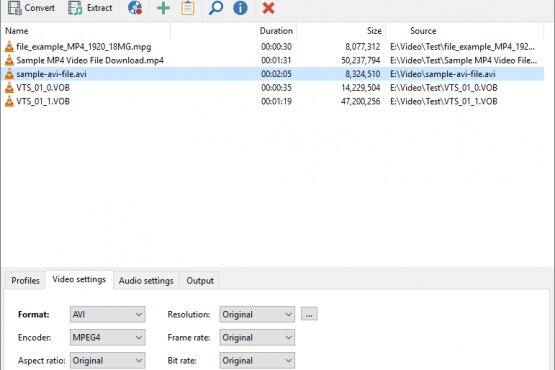Screen dimensions: 555x370
Task: Switch to the Profiles tab
Action: [x=25, y=280]
